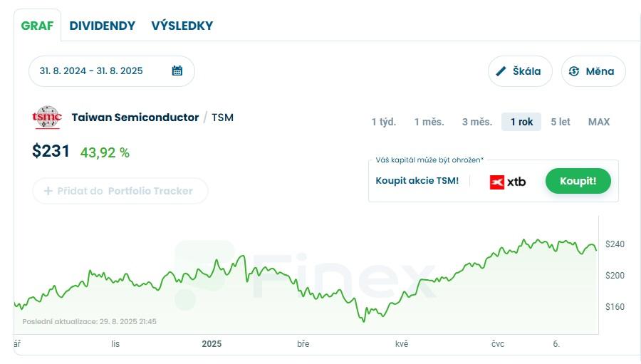Select the 1 týd. time range
Screen dimensions: 641x364
383,122
